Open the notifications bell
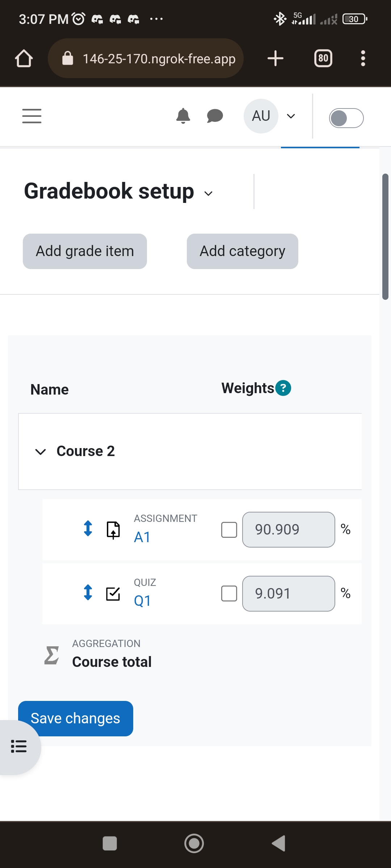391x868 pixels. [x=183, y=116]
